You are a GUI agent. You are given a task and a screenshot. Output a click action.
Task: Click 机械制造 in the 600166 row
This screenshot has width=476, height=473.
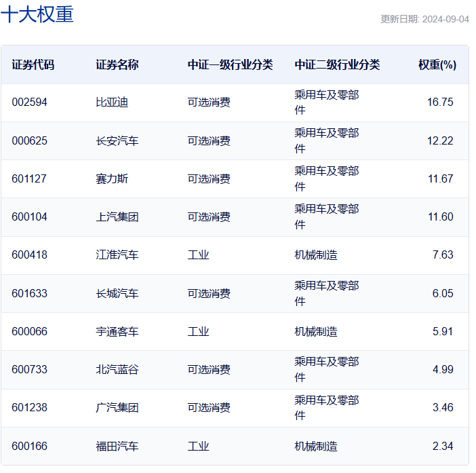[x=316, y=447]
